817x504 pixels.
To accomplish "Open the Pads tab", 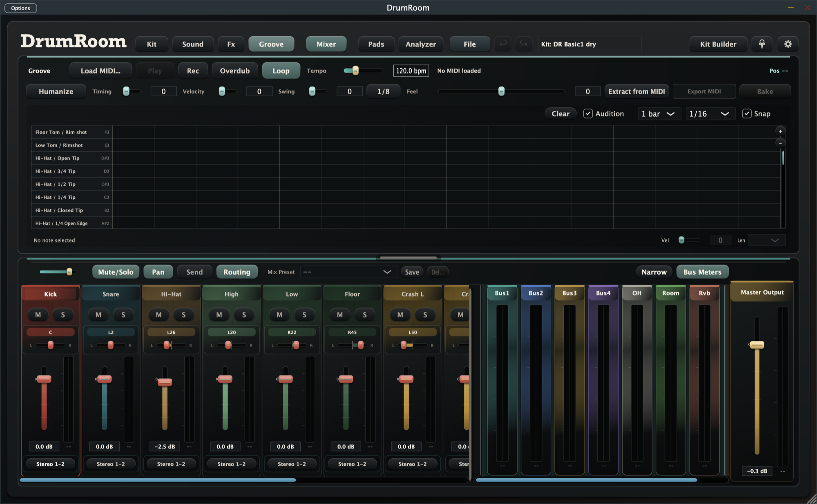I will point(376,44).
